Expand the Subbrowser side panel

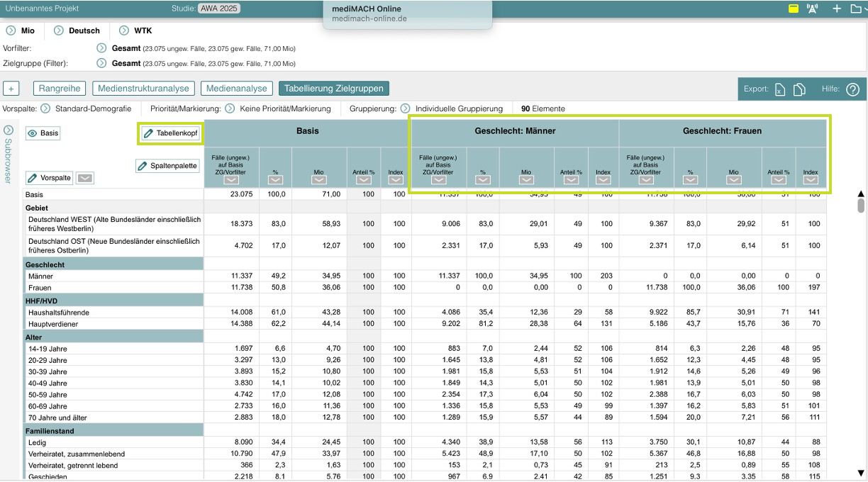(9, 130)
